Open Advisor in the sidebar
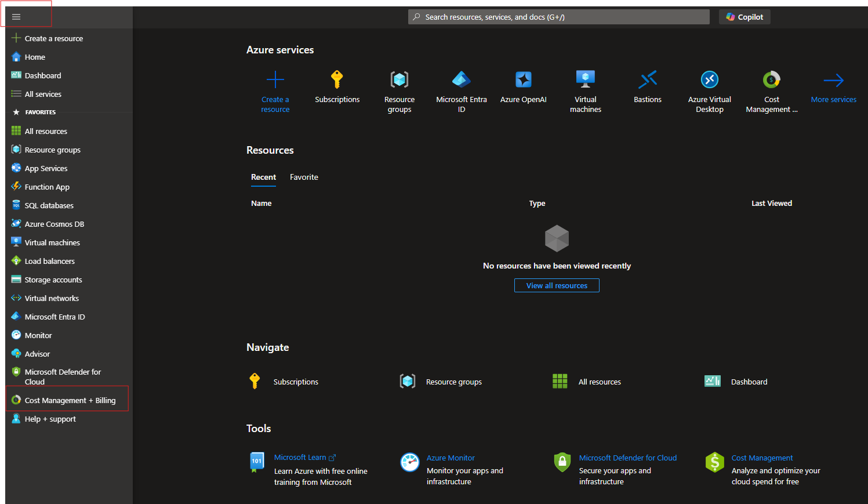The image size is (868, 504). [x=31, y=354]
